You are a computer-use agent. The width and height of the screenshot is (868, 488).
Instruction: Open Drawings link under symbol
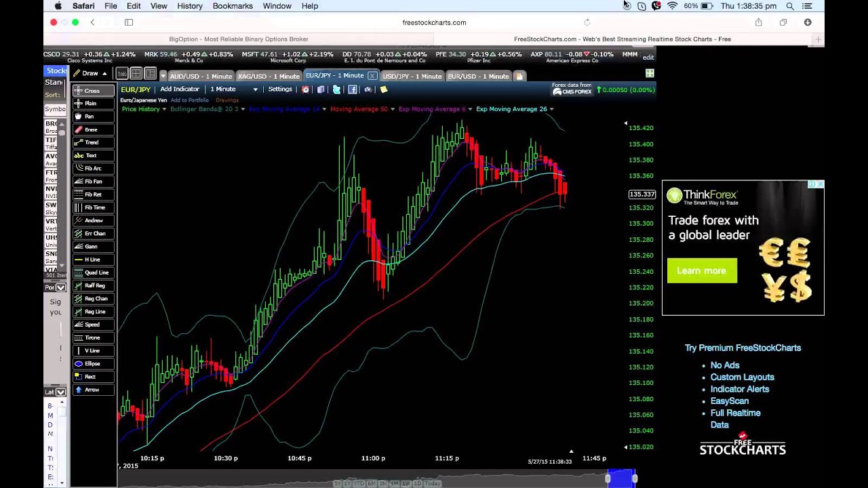pyautogui.click(x=227, y=100)
